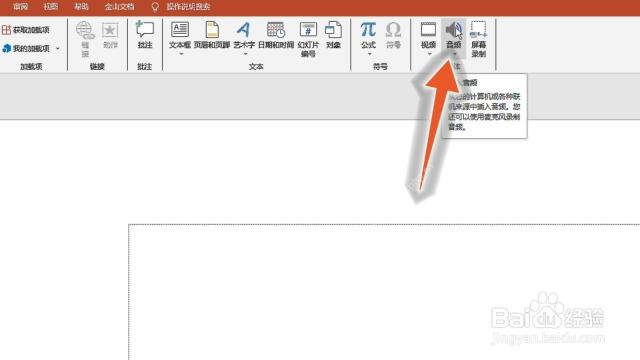
Task: Expand the Text Box dropdown arrow
Action: (180, 54)
